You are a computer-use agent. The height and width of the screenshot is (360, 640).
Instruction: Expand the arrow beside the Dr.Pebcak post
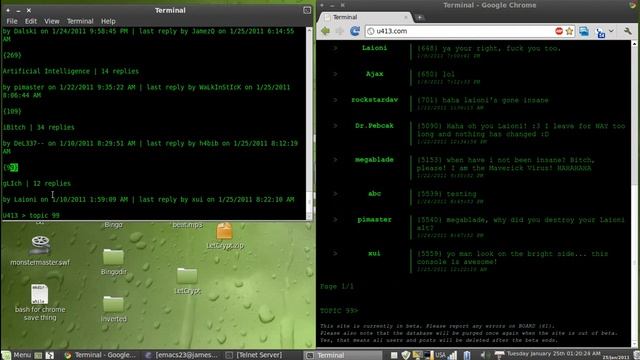pos(335,126)
